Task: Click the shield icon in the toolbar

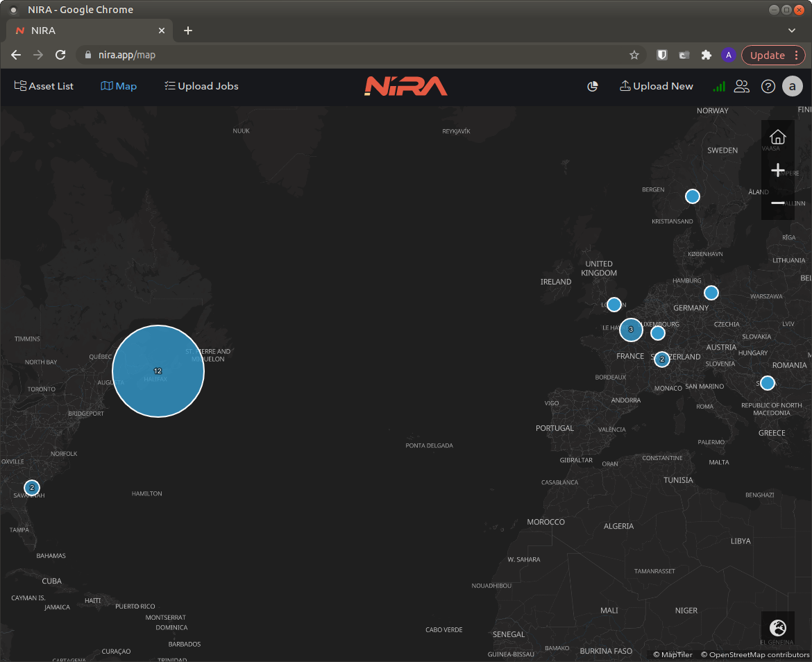Action: (x=661, y=54)
